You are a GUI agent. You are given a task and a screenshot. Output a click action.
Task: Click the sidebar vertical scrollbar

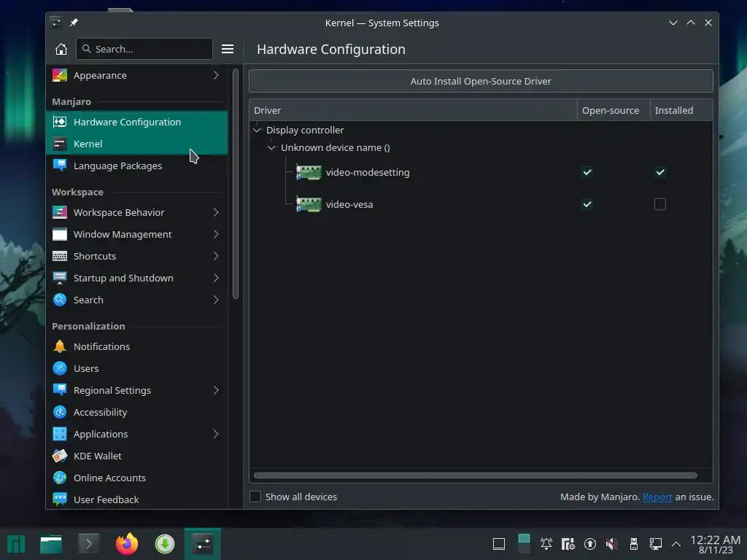click(x=236, y=184)
